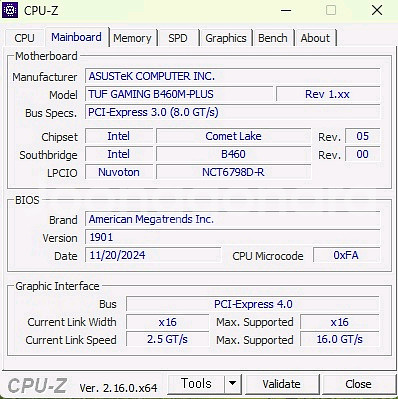Open the SPD tab
Viewport: 398px width, 399px height.
tap(178, 38)
